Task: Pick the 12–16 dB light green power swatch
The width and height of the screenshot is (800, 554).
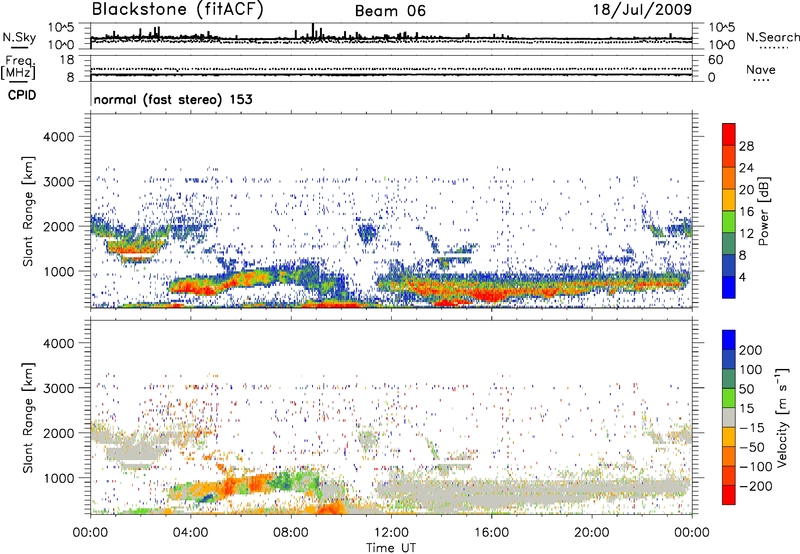Action: (x=729, y=222)
